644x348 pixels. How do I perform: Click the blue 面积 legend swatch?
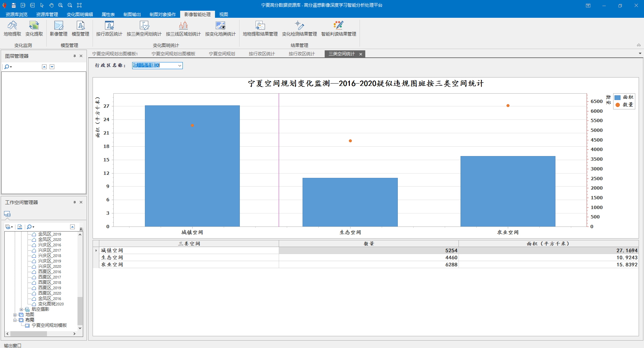pyautogui.click(x=618, y=97)
